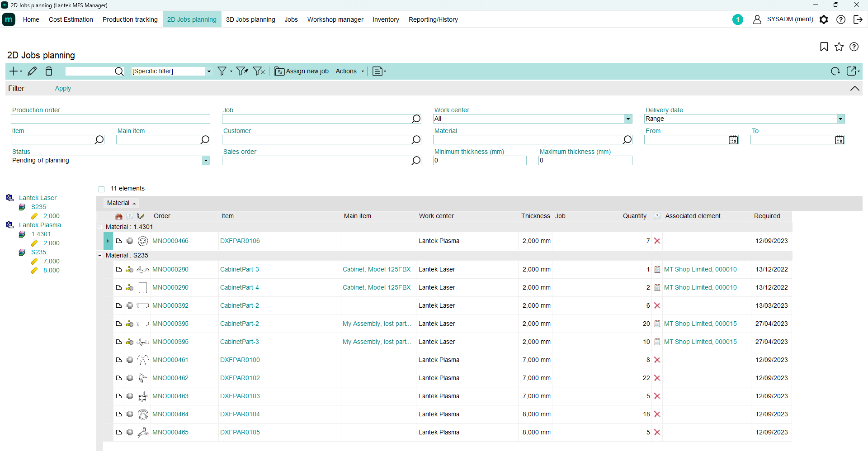
Task: Open the settings gear icon
Action: pyautogui.click(x=824, y=19)
